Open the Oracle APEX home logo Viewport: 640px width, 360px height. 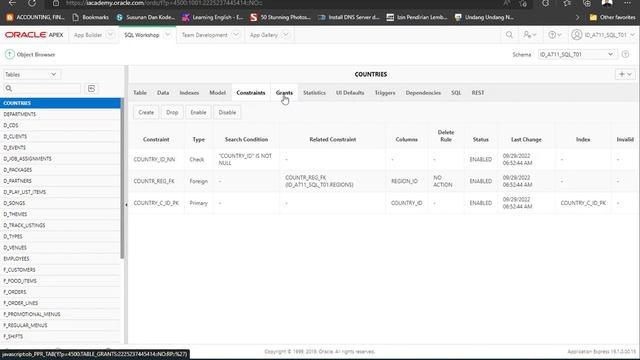pyautogui.click(x=34, y=35)
